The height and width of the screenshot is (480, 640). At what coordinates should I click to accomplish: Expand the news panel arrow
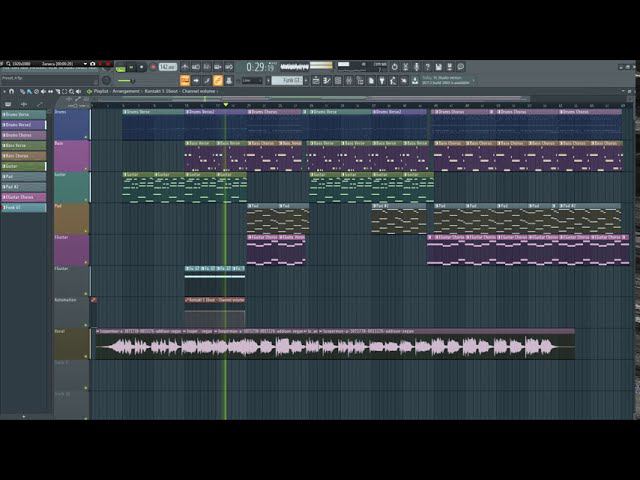473,80
